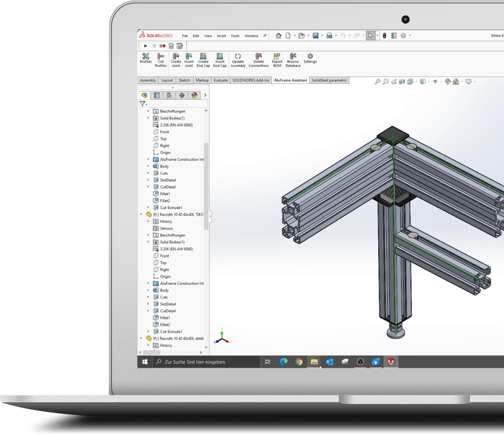Toggle the macro record button
The image size is (504, 435).
[x=163, y=46]
